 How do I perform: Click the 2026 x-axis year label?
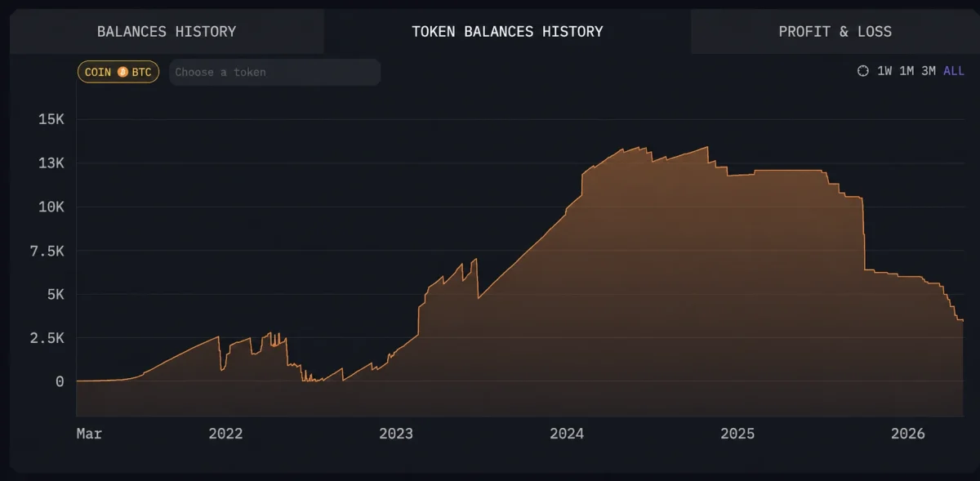tap(908, 434)
